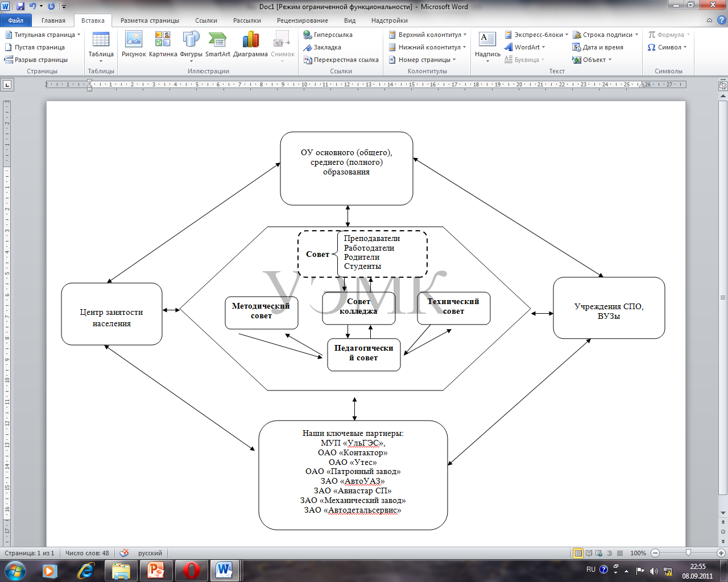
Task: Click the zoom slider handle
Action: pos(688,553)
